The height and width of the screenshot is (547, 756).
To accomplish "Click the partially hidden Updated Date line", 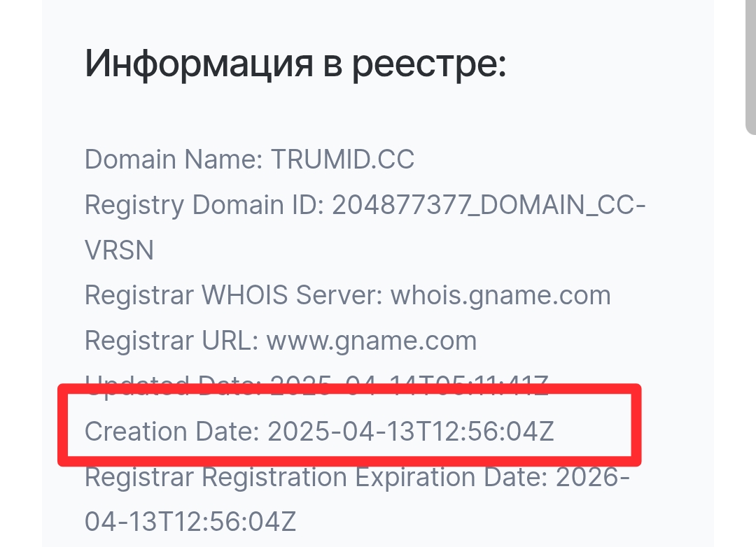I will (x=317, y=384).
